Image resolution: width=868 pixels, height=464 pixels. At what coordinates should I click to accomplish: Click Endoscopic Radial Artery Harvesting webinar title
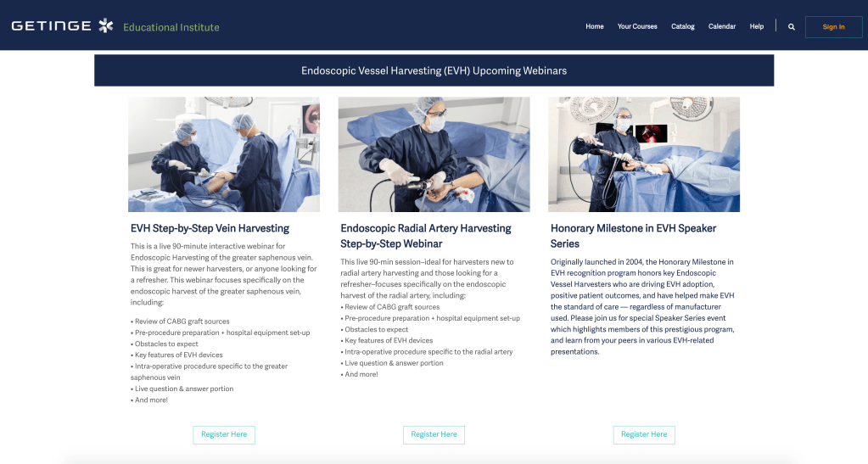[x=426, y=236]
